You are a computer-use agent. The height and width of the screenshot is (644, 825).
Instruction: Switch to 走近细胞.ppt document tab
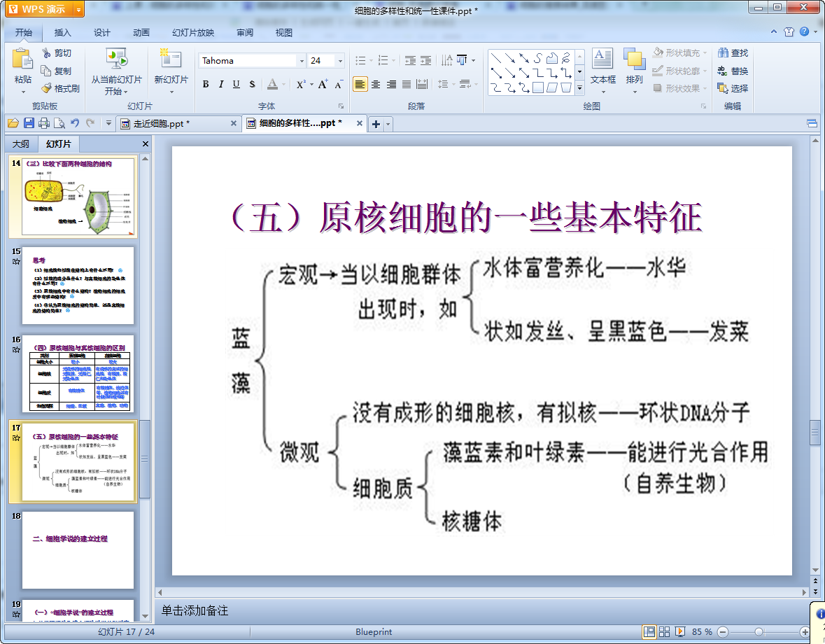click(178, 124)
